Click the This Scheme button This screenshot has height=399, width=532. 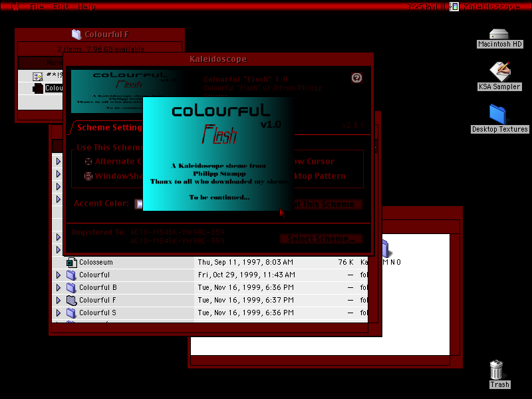click(x=328, y=204)
